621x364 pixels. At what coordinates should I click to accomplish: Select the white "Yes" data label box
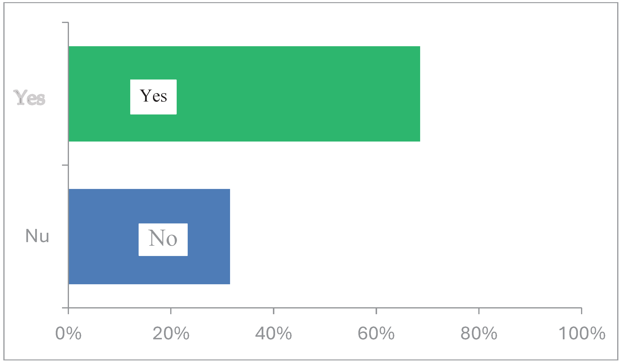(x=153, y=97)
